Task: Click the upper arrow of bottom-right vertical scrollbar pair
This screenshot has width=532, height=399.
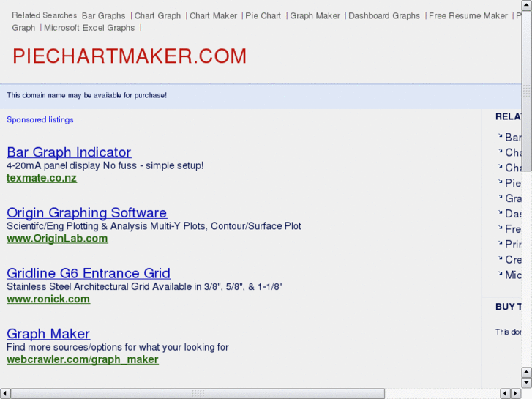Action: (526, 372)
